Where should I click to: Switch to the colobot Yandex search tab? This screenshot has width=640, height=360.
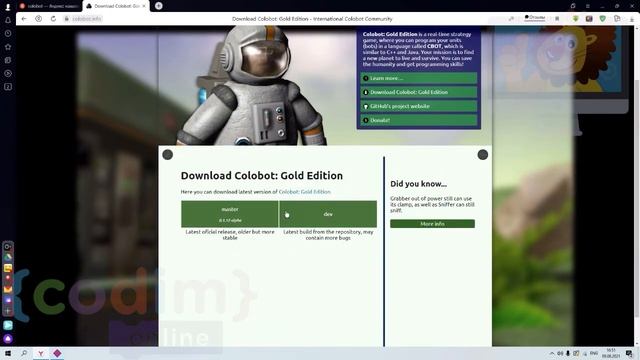[49, 6]
